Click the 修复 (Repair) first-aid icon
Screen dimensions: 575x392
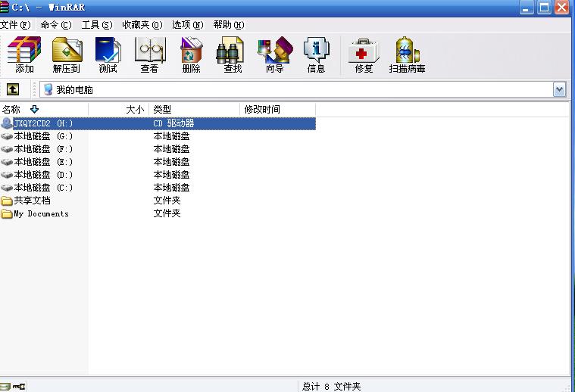click(x=364, y=51)
